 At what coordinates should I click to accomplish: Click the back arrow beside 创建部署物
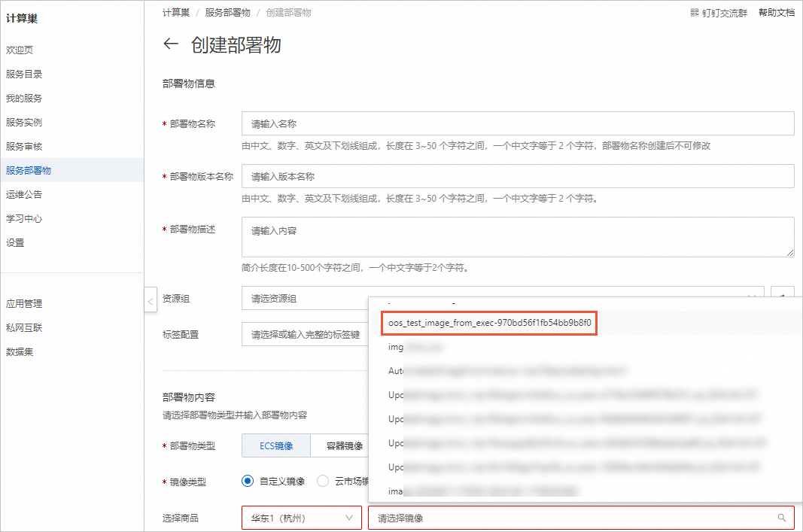coord(171,44)
